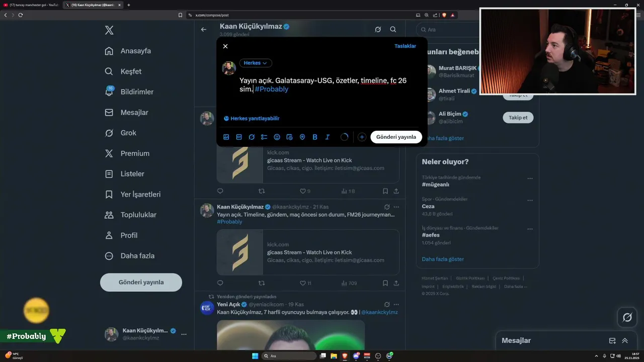
Task: Open Profil from sidebar
Action: coord(121,235)
